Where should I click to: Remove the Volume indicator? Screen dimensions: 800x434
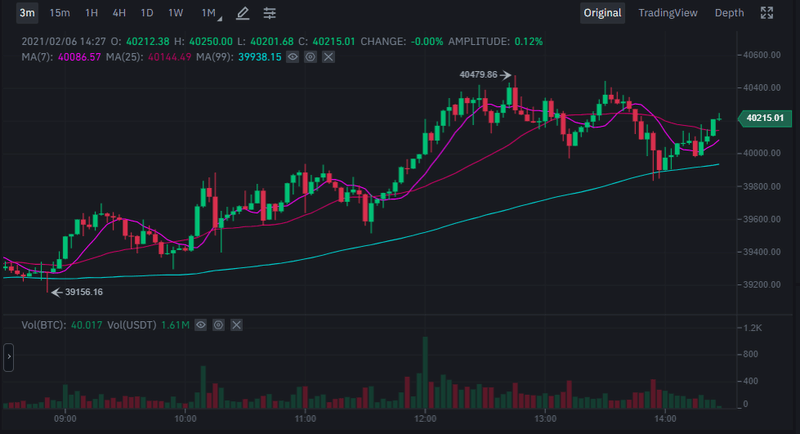coord(236,325)
